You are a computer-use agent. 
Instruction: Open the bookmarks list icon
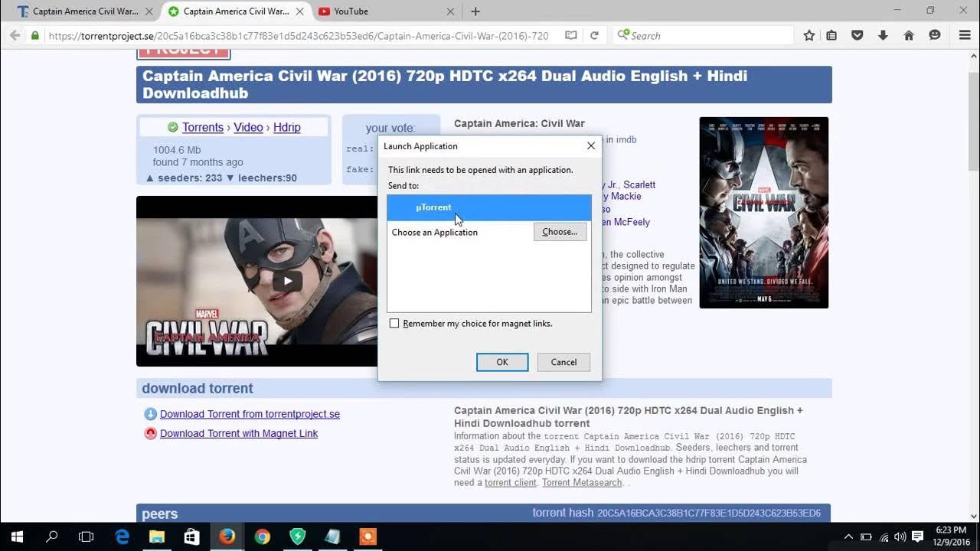coord(831,35)
